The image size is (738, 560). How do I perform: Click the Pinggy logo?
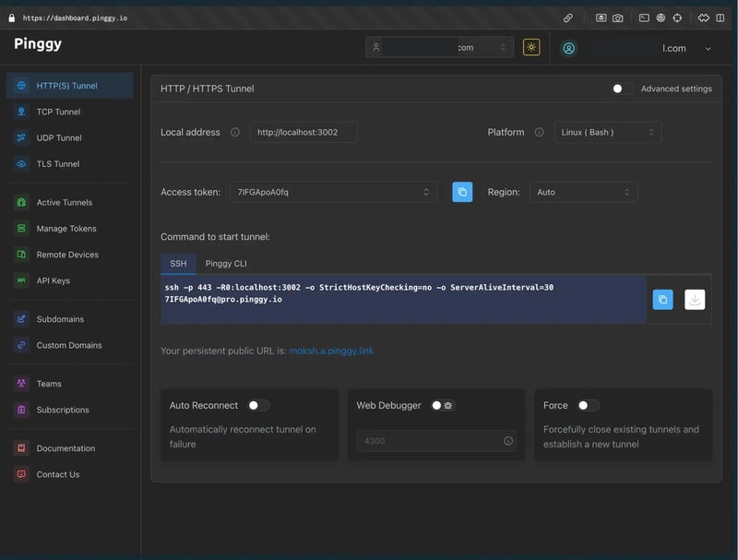[38, 43]
